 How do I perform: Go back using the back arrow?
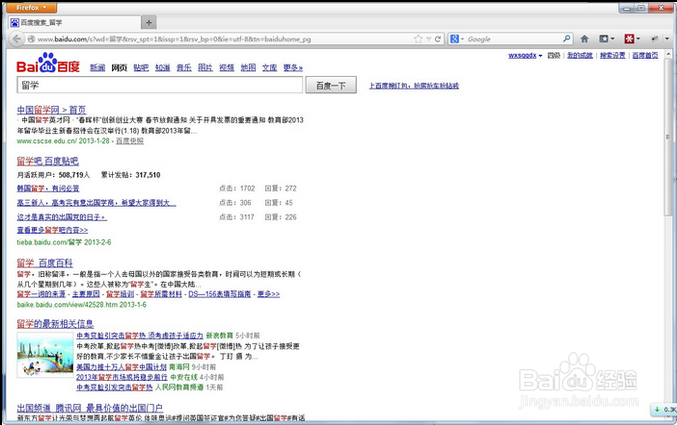pos(16,39)
